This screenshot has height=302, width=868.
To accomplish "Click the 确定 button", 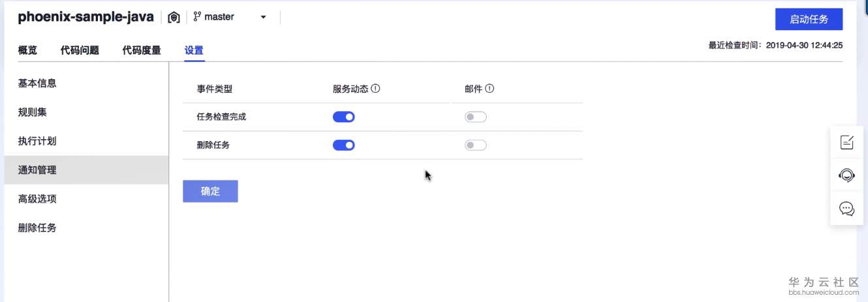I will pos(210,191).
